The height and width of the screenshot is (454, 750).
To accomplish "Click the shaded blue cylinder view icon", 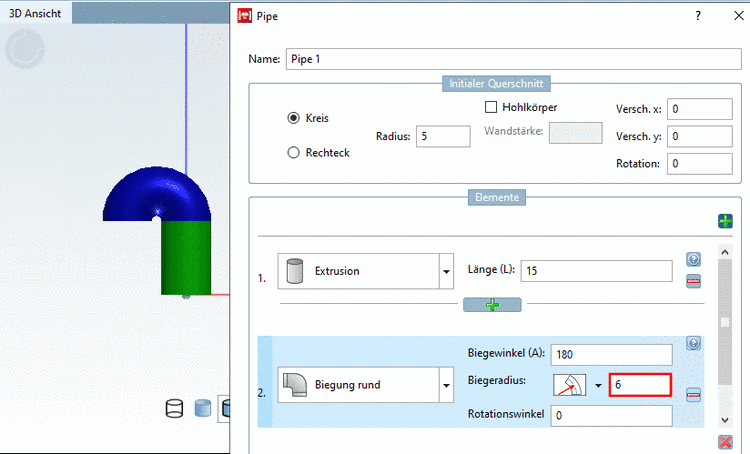I will 203,408.
